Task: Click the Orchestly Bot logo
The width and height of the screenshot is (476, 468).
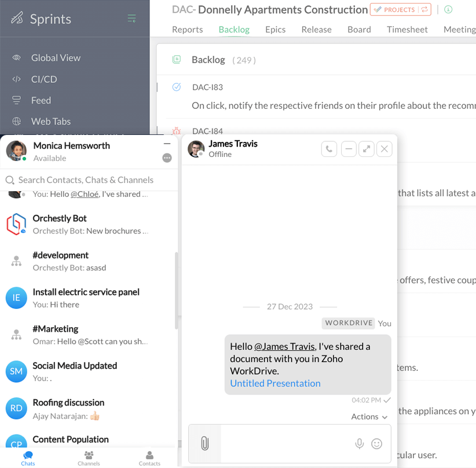Action: tap(16, 224)
